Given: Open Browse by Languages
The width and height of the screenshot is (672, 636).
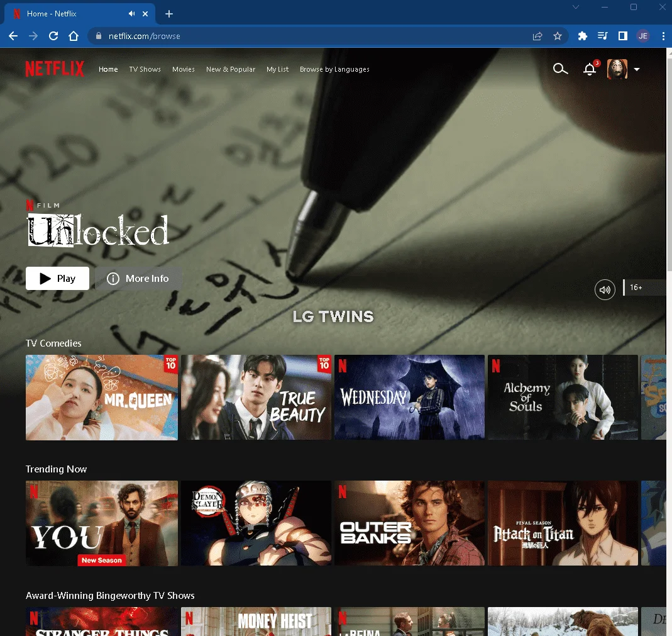Looking at the screenshot, I should [x=334, y=69].
